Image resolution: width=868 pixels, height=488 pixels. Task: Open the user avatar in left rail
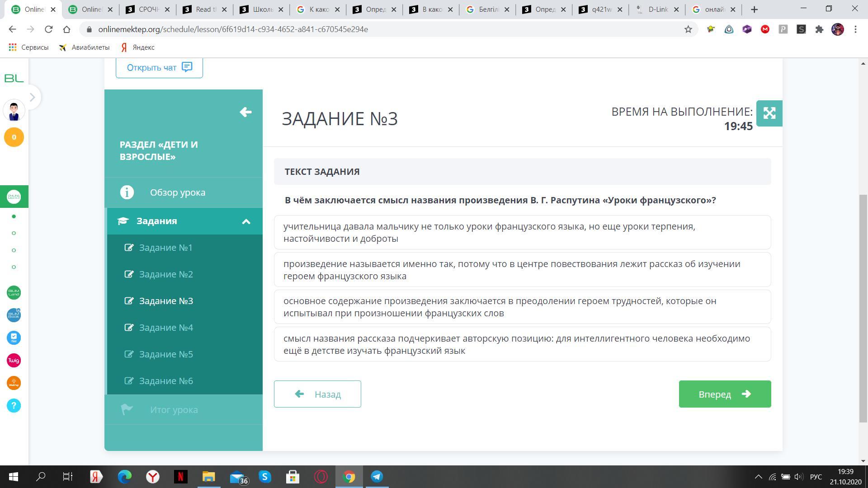pyautogui.click(x=14, y=111)
